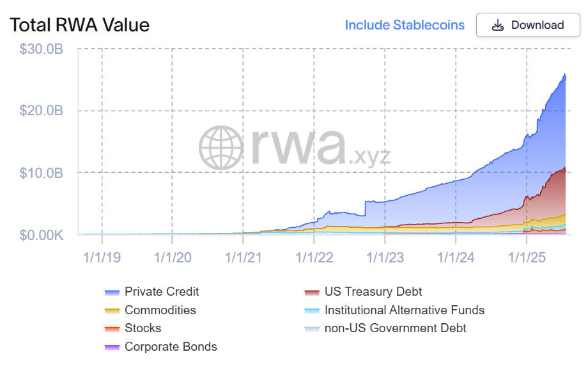Click the Download button
588x368 pixels.
tap(527, 26)
